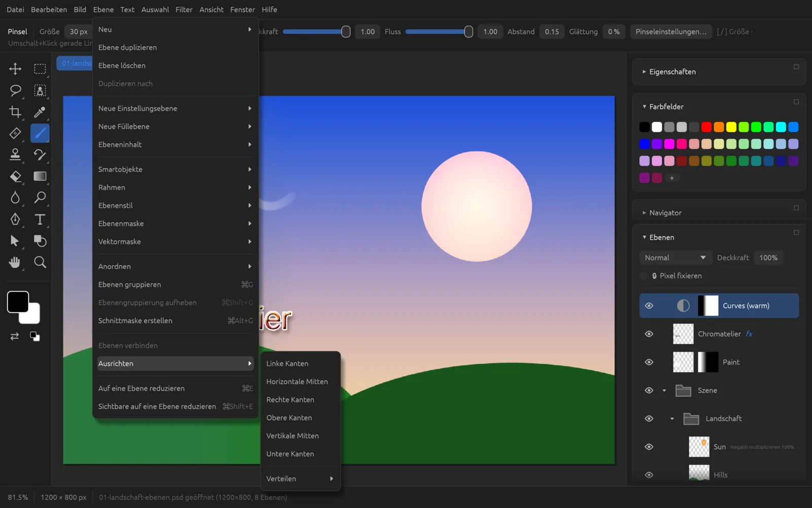The height and width of the screenshot is (508, 812).
Task: Swap foreground and background colors
Action: [15, 336]
